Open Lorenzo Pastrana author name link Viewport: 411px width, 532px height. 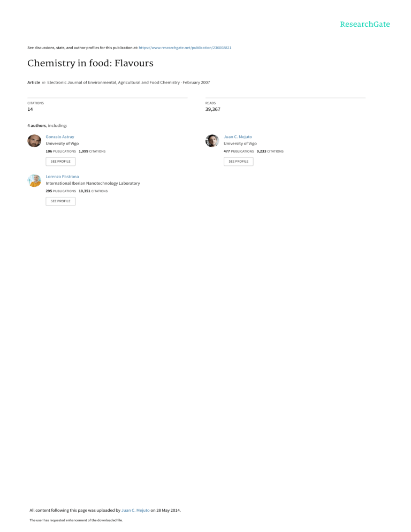click(x=62, y=177)
